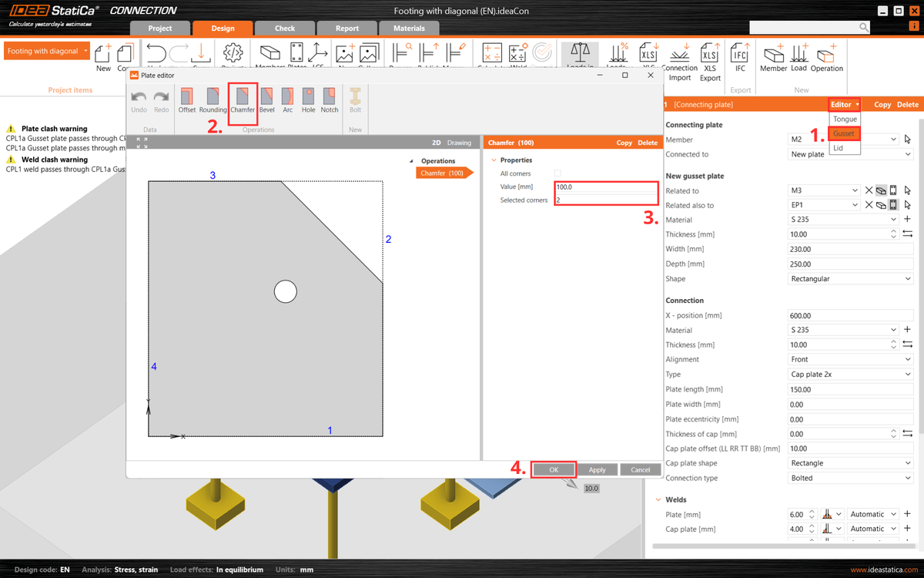The width and height of the screenshot is (924, 578).
Task: Click Apply in the Plate editor
Action: pos(597,469)
